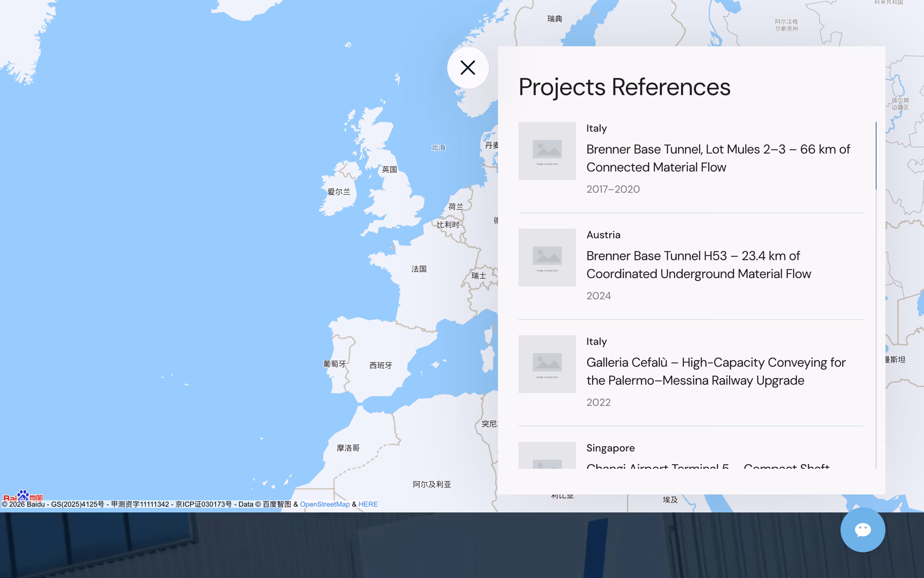
Task: Click the 爱尔兰 label on the map
Action: point(339,192)
